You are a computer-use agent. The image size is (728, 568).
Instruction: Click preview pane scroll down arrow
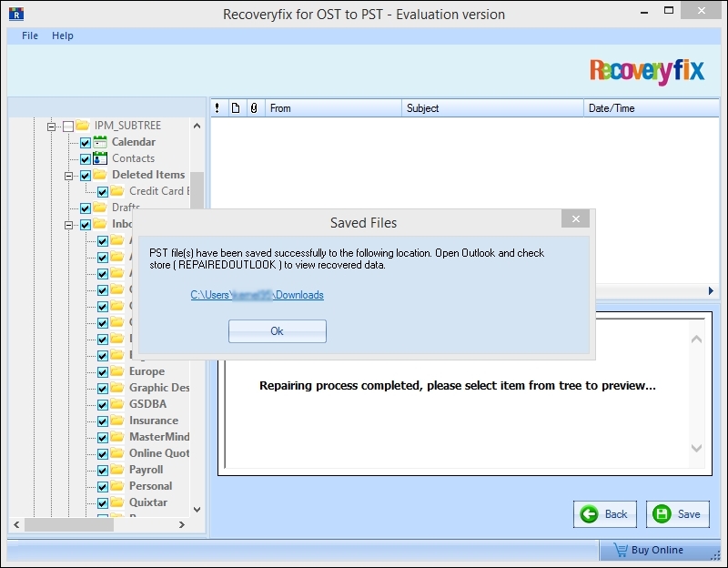[x=696, y=448]
